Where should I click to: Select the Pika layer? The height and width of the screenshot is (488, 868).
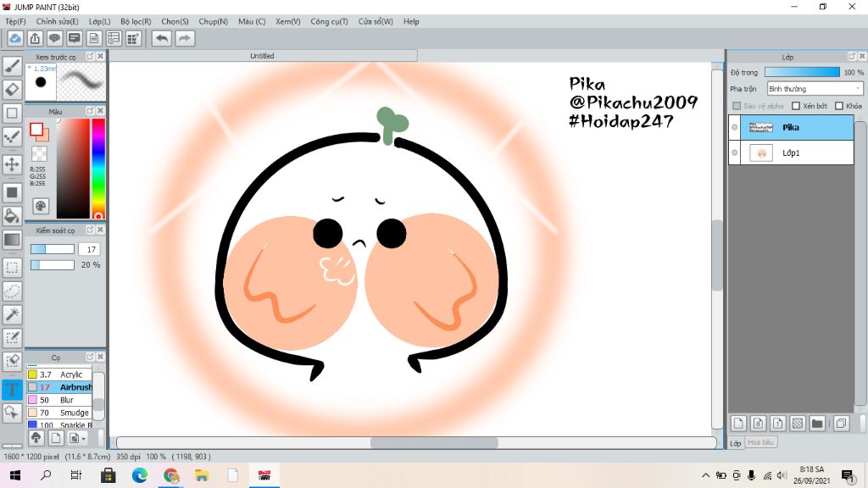792,127
